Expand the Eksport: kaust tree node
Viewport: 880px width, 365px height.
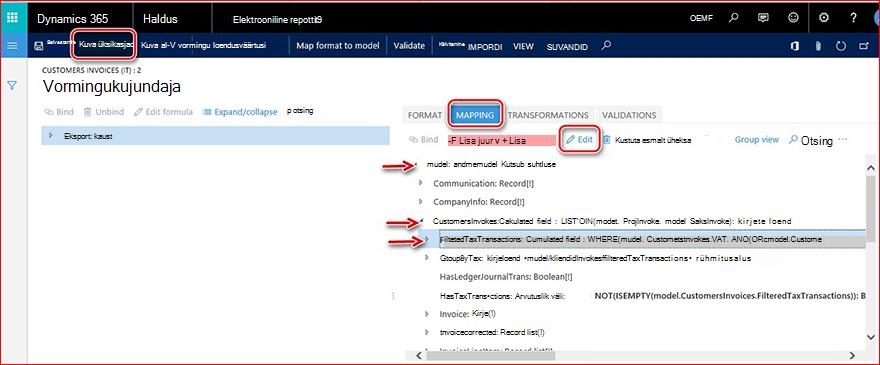51,135
